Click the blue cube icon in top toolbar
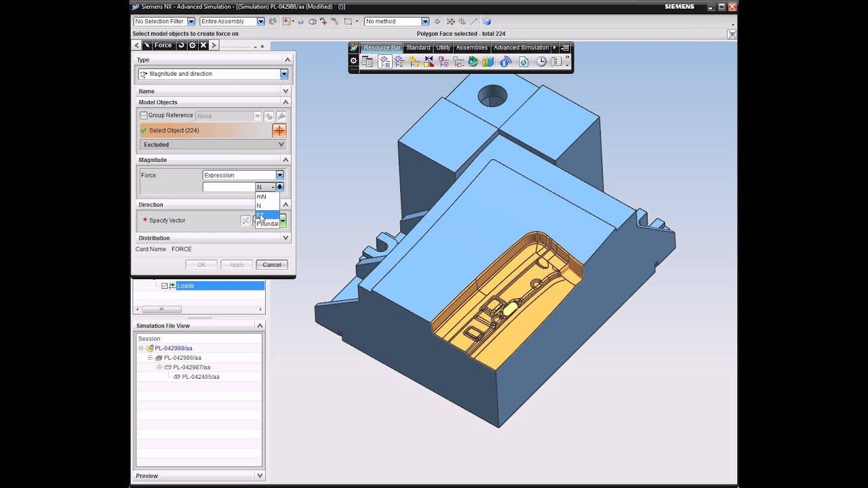 486,22
